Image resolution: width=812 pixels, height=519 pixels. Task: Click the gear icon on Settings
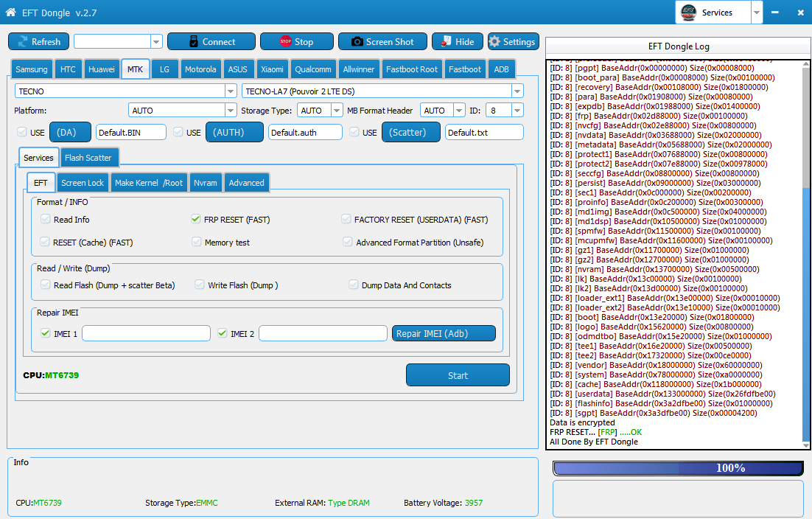[494, 41]
